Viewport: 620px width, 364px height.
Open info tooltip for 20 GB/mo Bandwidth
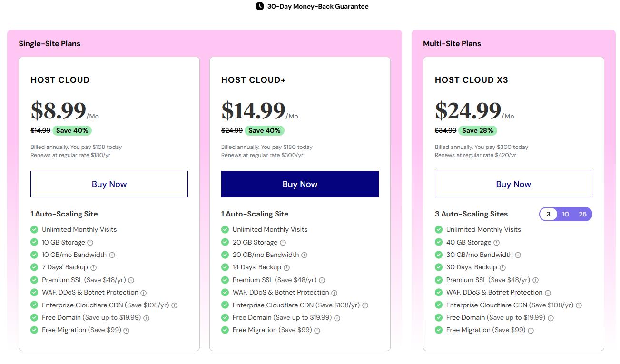[304, 255]
